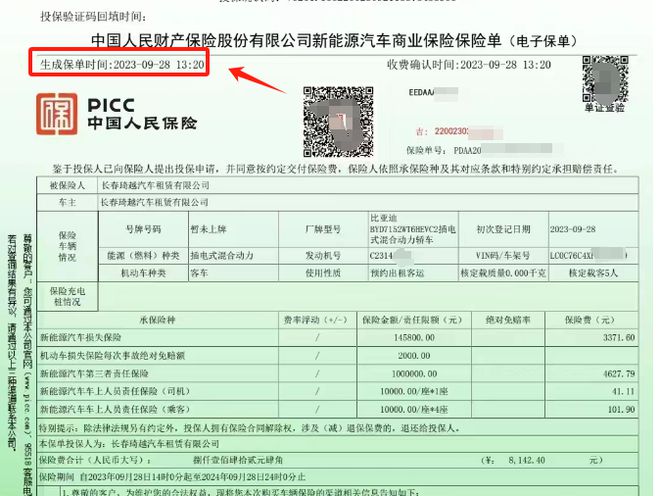Click the 车主 value 长春琦越汽车租赁有限公司

154,202
